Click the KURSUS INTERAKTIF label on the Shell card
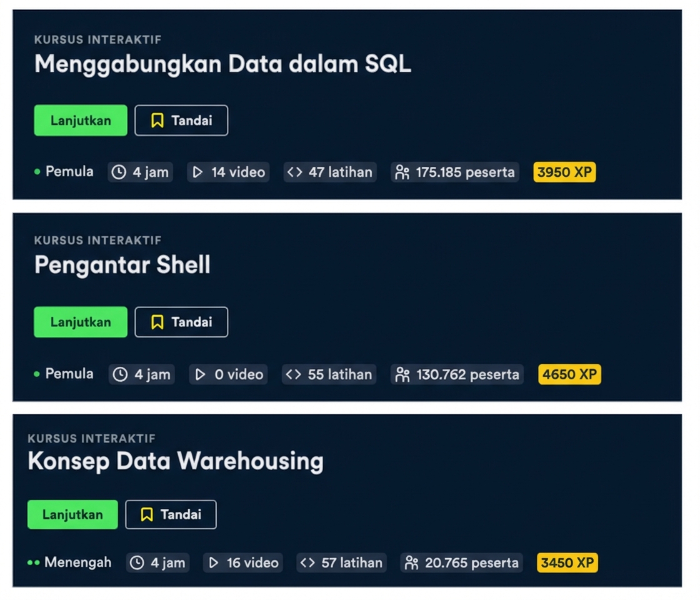The image size is (700, 600). point(99,240)
